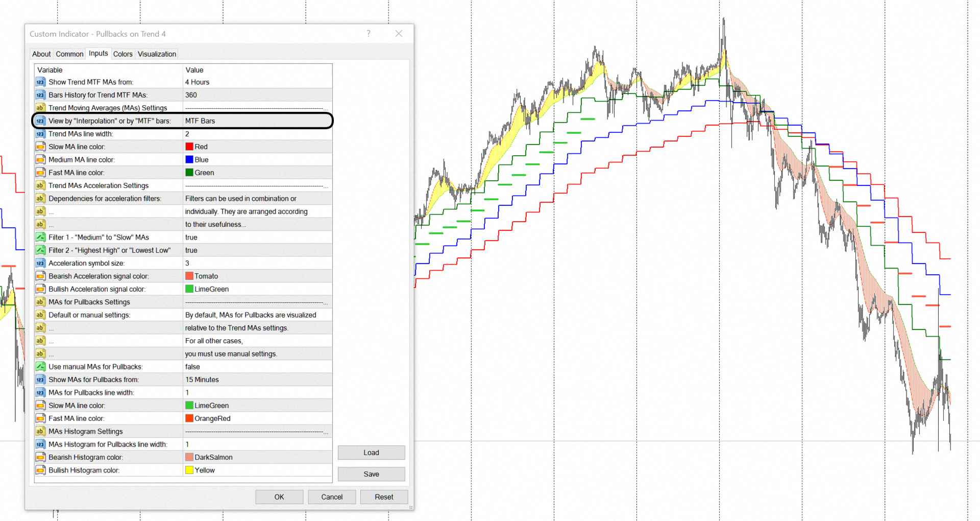Click the icon beside MAs for Pullbacks line width
980x521 pixels.
[40, 393]
